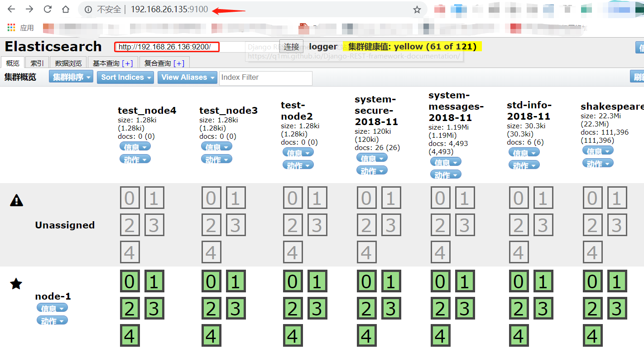Viewport: 644px width, 349px height.
Task: Click the logger cluster name
Action: click(323, 47)
